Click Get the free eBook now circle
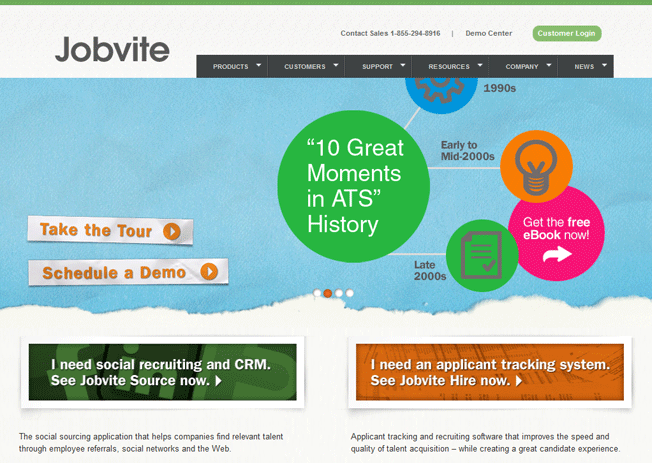The image size is (652, 463). coord(556,233)
